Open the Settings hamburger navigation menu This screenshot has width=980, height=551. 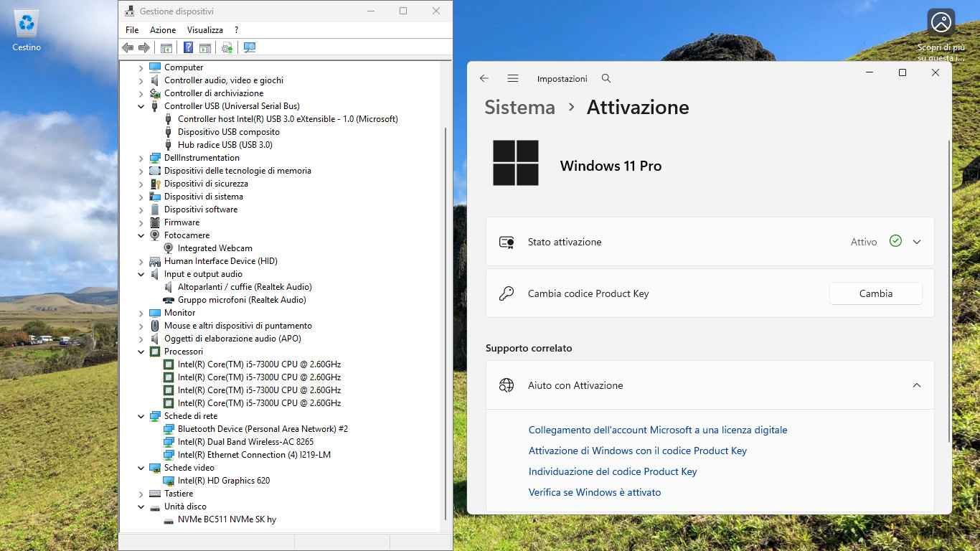click(x=512, y=78)
